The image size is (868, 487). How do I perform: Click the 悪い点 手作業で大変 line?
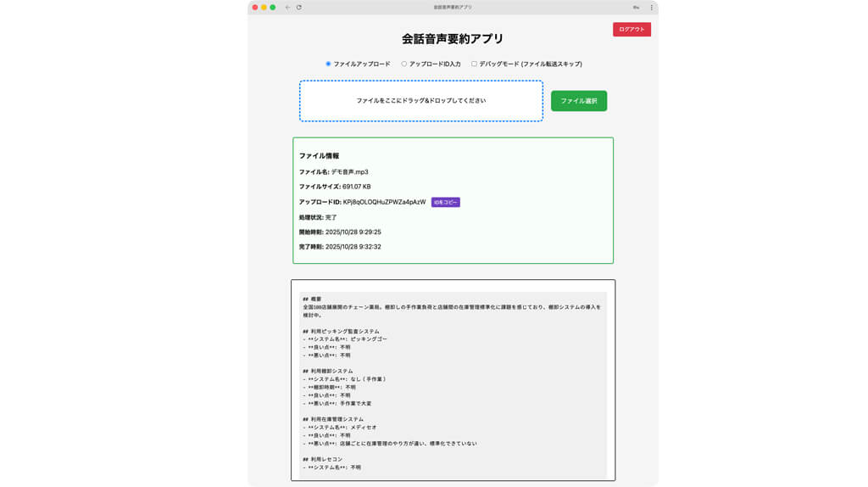tap(337, 403)
